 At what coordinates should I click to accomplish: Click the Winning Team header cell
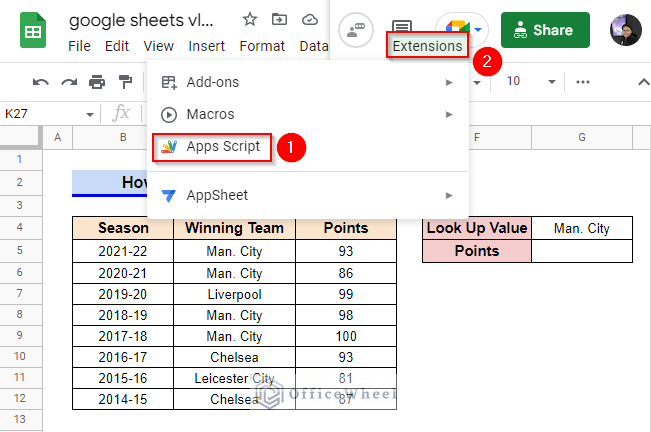(234, 228)
